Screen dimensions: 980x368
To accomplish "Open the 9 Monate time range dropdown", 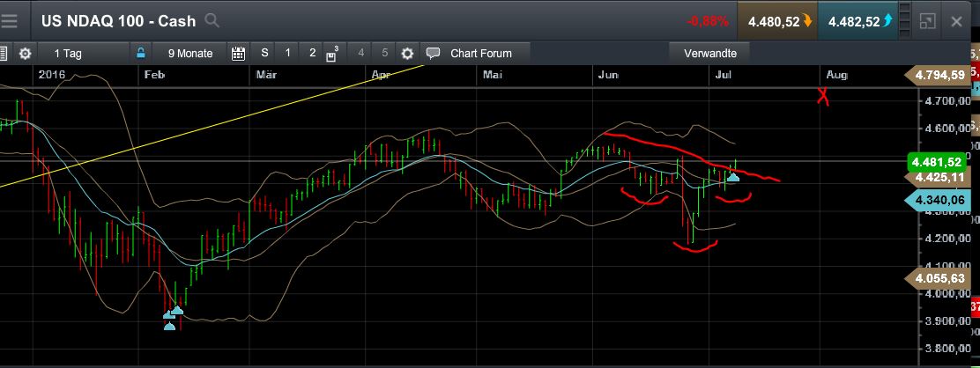I will [x=190, y=53].
